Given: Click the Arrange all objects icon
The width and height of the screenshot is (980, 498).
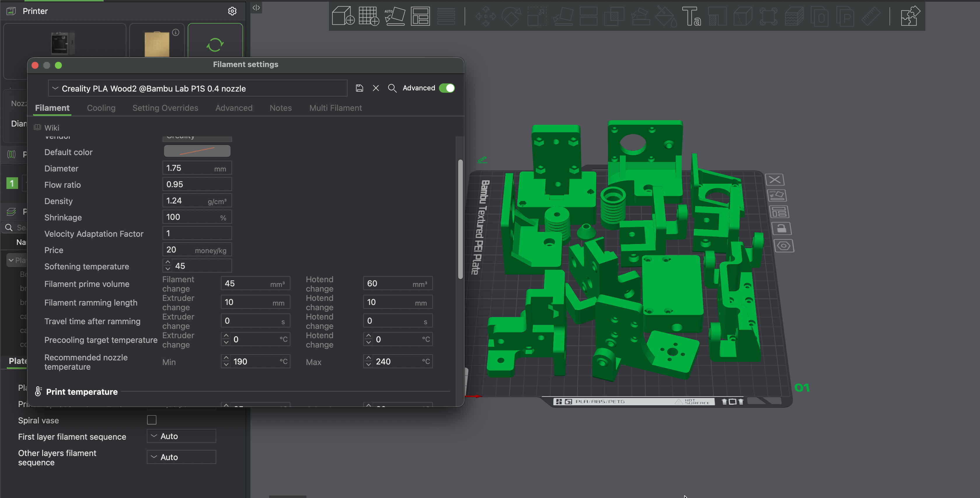Looking at the screenshot, I should [420, 16].
